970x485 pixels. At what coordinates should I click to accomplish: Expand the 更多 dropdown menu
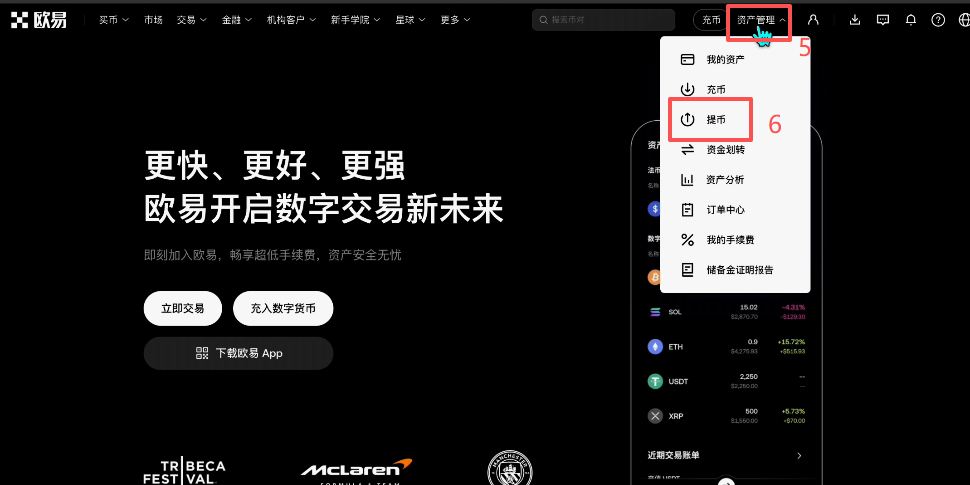(455, 20)
